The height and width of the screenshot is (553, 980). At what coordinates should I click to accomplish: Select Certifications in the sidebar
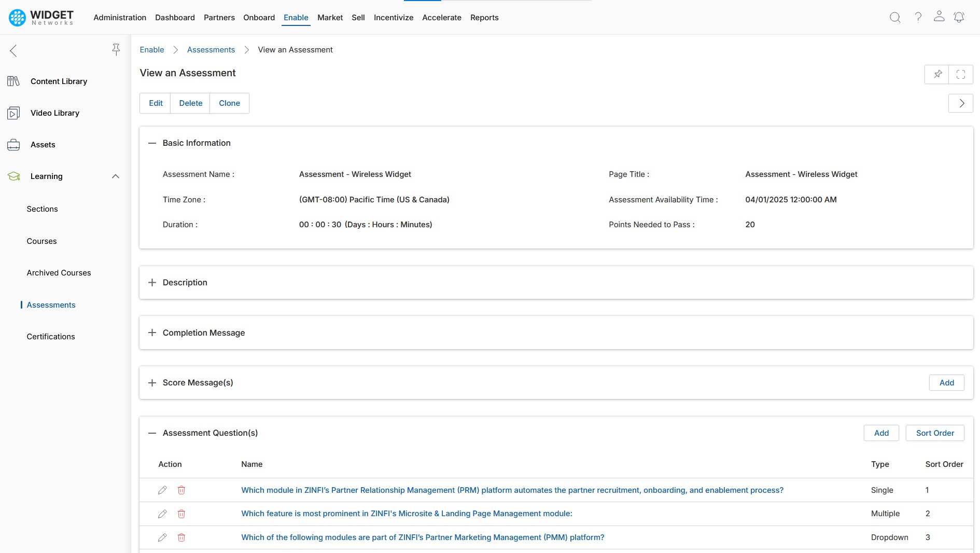[x=51, y=337]
